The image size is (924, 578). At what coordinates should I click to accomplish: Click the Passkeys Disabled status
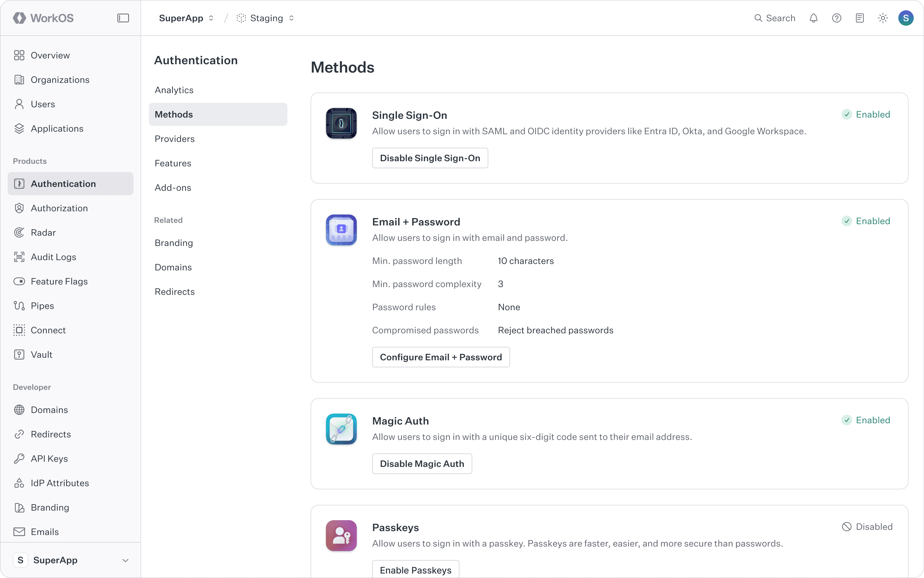pos(867,527)
